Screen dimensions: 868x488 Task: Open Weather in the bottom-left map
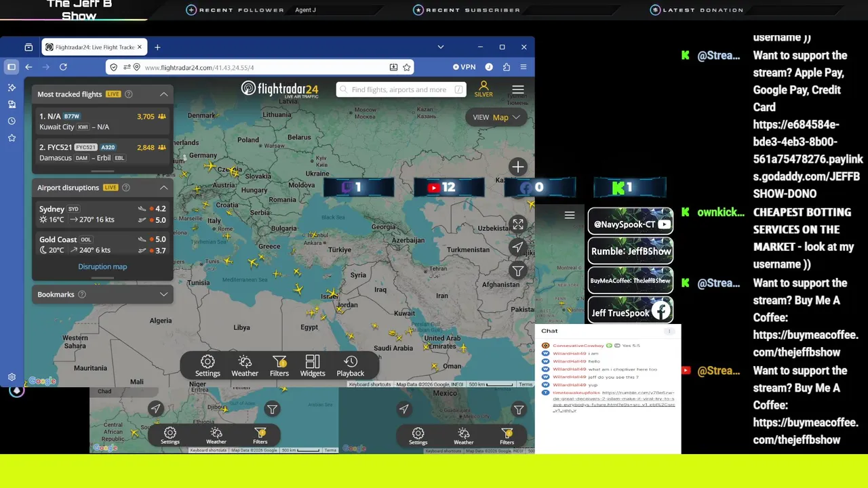click(216, 435)
